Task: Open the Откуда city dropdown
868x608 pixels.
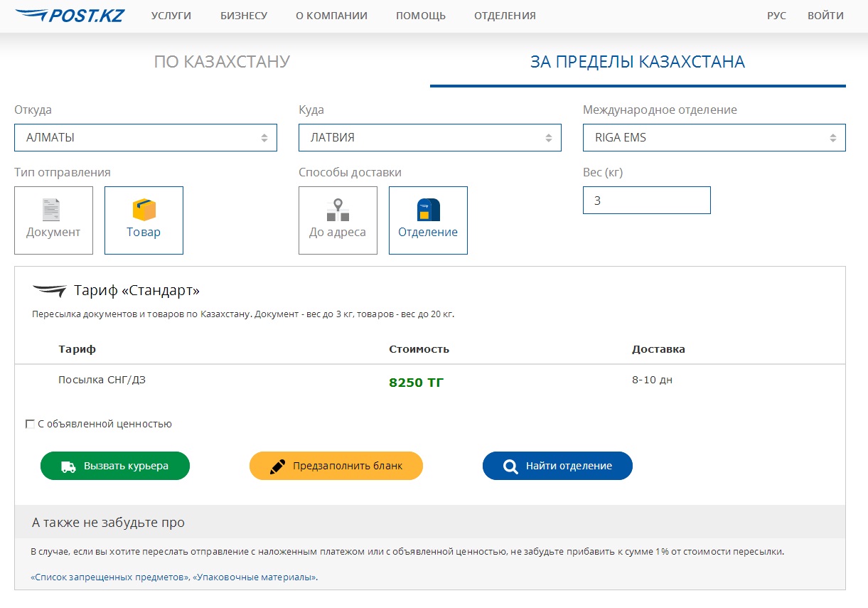Action: 145,138
